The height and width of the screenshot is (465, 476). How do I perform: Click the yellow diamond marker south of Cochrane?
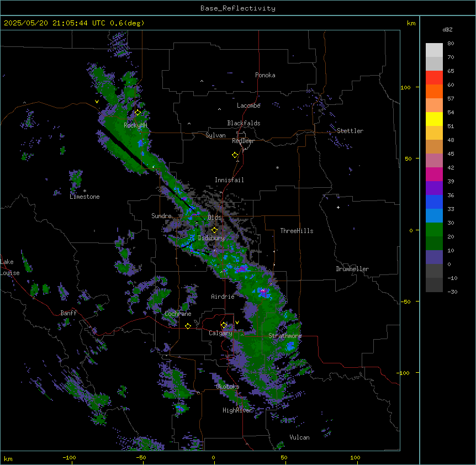(188, 326)
